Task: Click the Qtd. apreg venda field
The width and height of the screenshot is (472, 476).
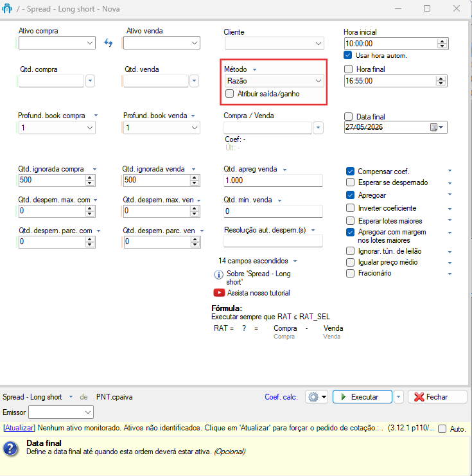Action: (273, 181)
